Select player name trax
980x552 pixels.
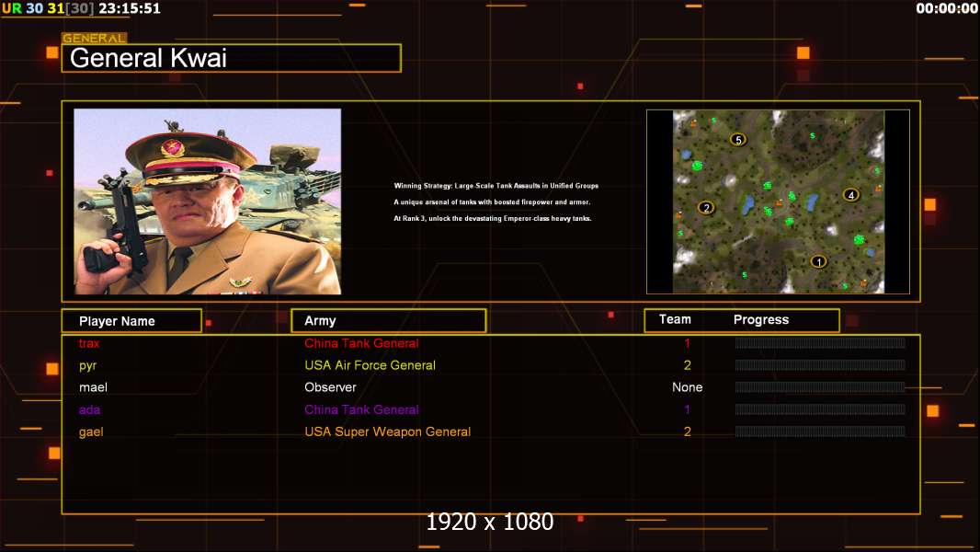click(89, 343)
